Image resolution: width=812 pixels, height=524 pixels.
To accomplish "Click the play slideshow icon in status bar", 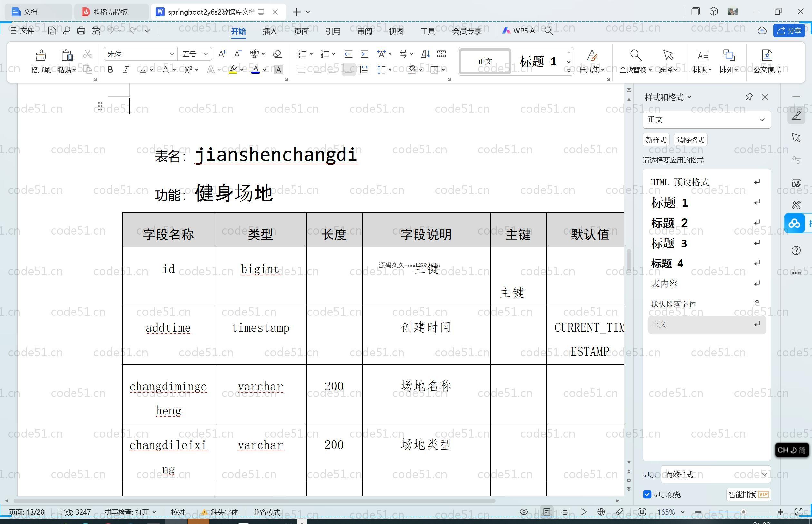I will [583, 512].
